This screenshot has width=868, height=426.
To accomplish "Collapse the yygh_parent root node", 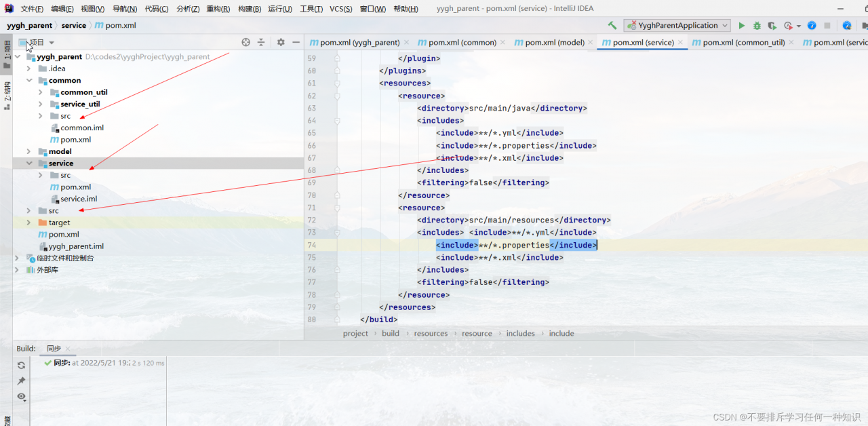I will pyautogui.click(x=18, y=57).
